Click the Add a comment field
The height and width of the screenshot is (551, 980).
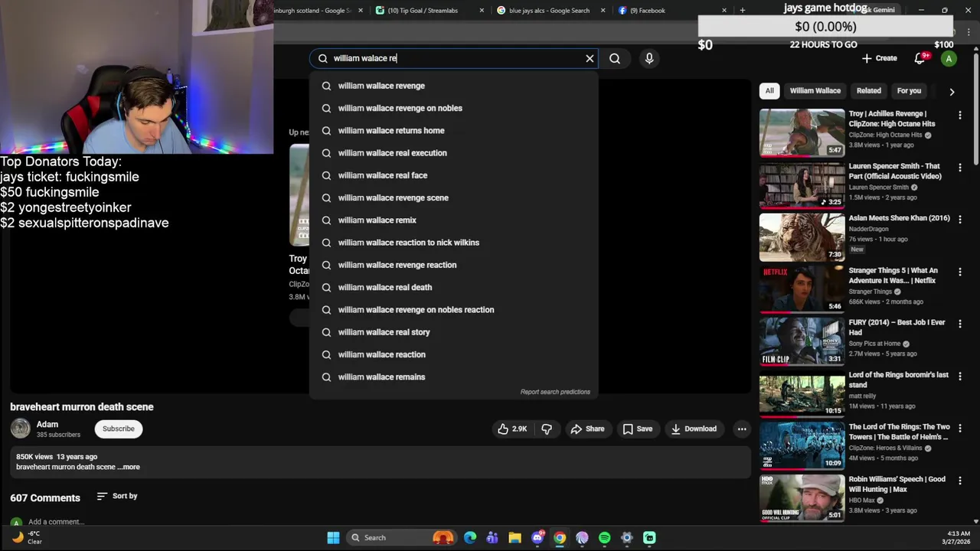(57, 522)
